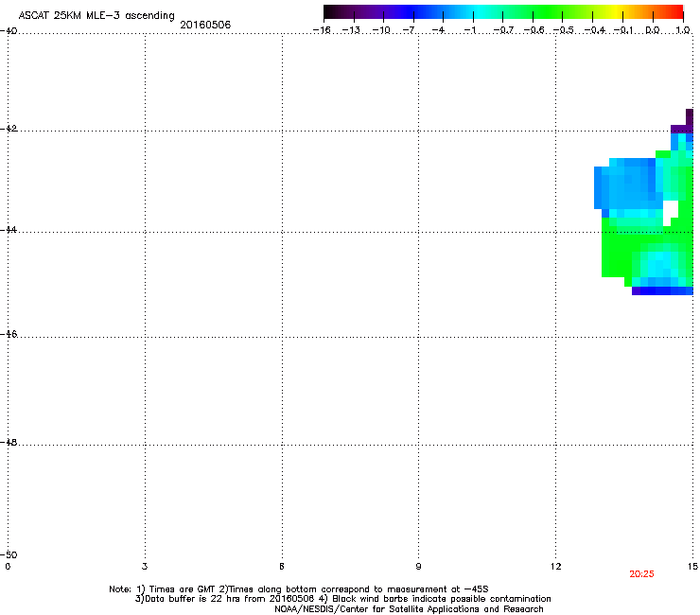
Task: Click the note line about the 22 hrs data buffer
Action: [x=342, y=599]
